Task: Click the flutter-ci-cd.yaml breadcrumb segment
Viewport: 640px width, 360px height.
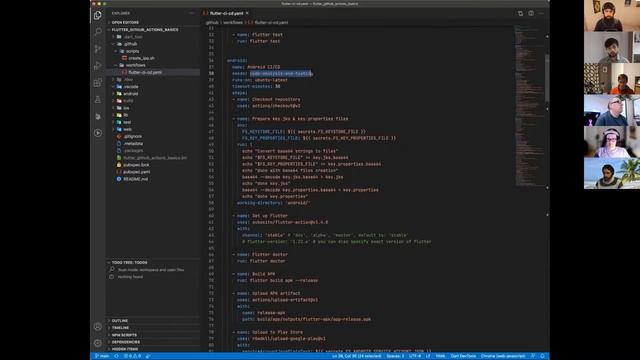Action: tap(271, 22)
